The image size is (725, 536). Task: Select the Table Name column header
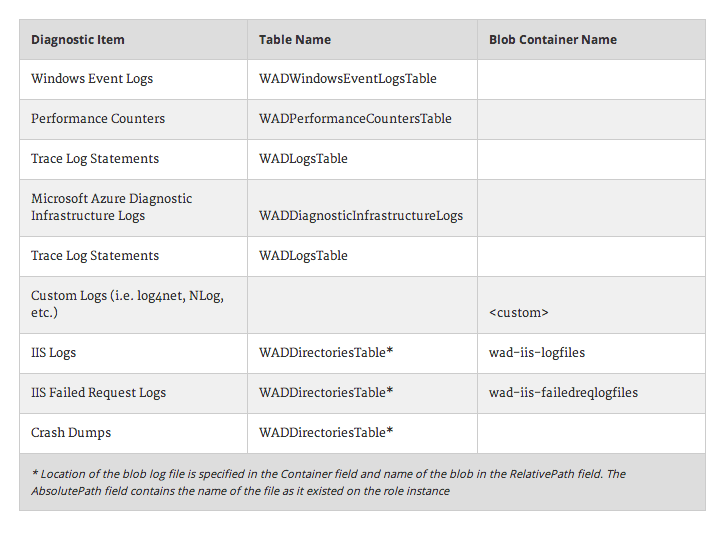pos(295,40)
